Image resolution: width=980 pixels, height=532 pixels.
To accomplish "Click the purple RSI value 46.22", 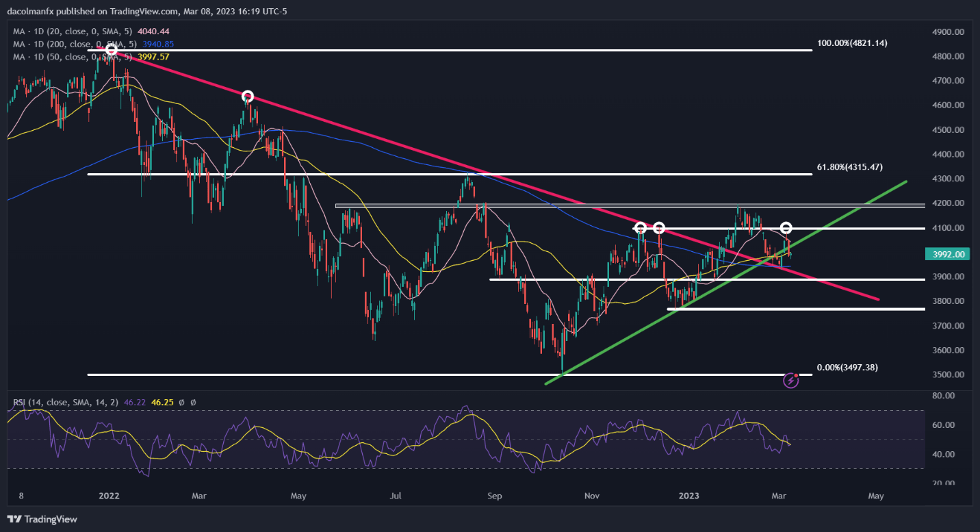I will click(x=135, y=403).
